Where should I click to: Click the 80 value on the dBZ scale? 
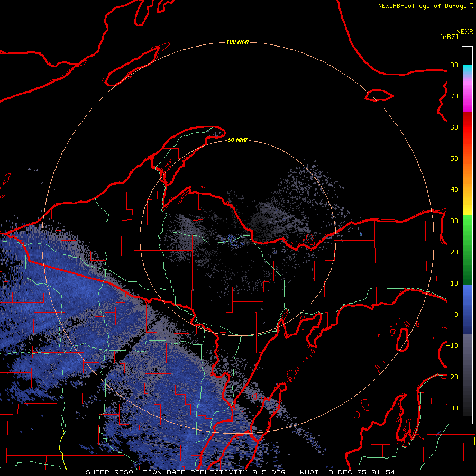(x=454, y=65)
